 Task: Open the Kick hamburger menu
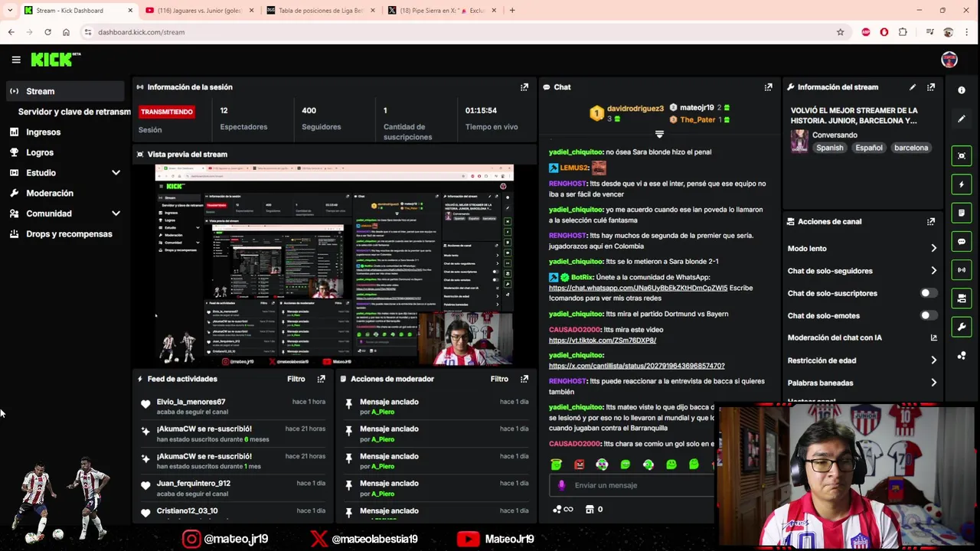click(x=16, y=59)
